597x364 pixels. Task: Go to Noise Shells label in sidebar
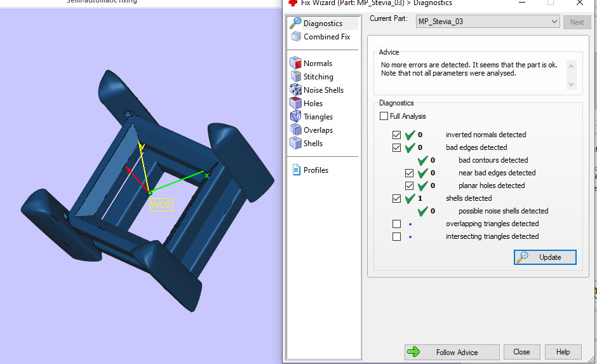tap(323, 90)
